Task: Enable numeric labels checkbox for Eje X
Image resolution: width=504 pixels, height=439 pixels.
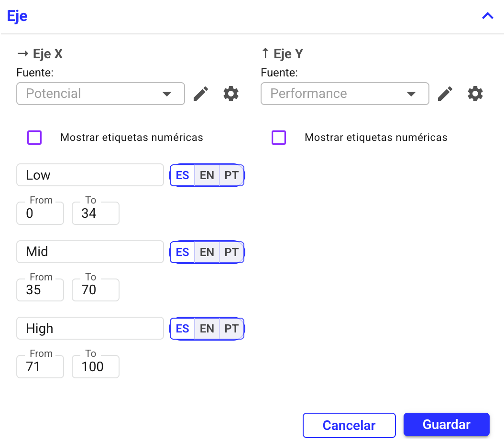Action: click(x=34, y=138)
